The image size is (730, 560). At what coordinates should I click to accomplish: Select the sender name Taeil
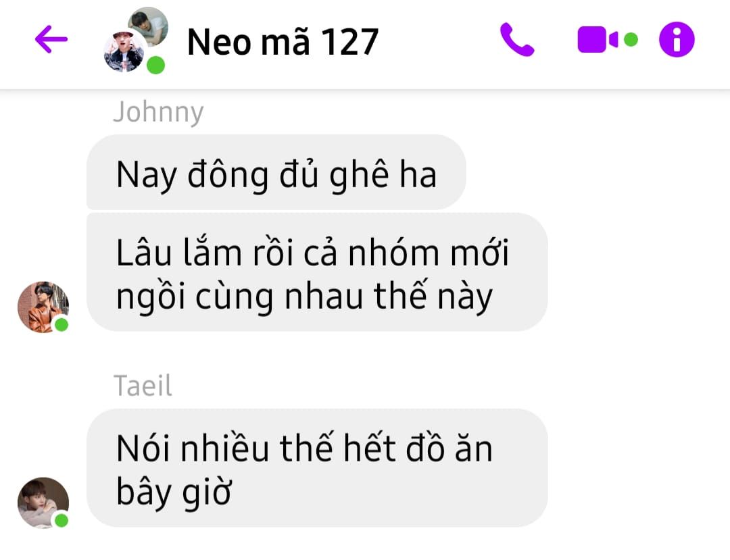pos(143,386)
